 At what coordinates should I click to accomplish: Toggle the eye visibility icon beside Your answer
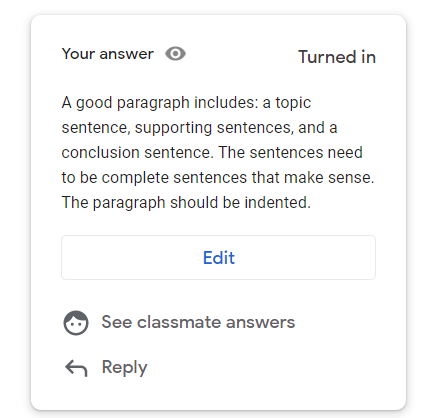pyautogui.click(x=175, y=54)
